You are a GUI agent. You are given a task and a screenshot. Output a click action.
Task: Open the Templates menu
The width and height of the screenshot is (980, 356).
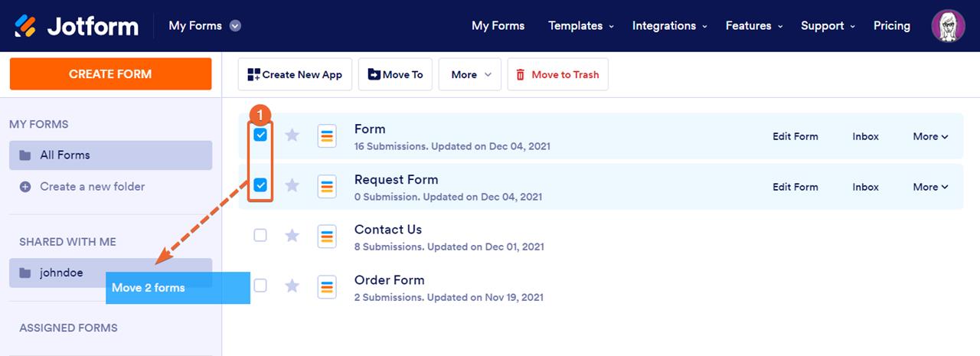coord(580,26)
